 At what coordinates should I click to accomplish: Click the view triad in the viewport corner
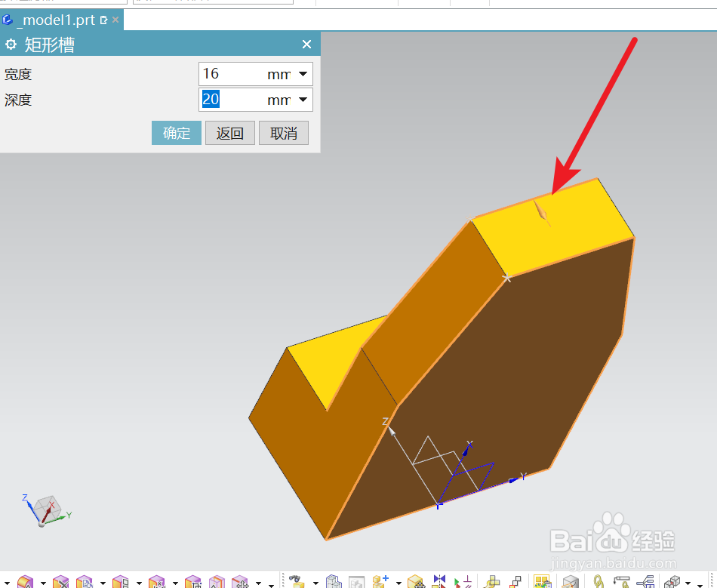47,510
